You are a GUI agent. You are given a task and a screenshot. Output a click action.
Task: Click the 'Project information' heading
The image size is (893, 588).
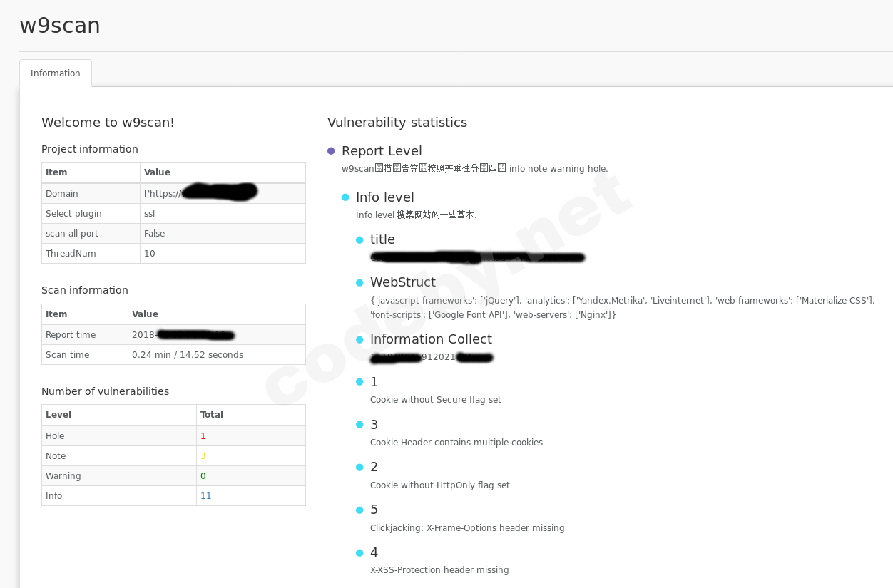(x=90, y=149)
